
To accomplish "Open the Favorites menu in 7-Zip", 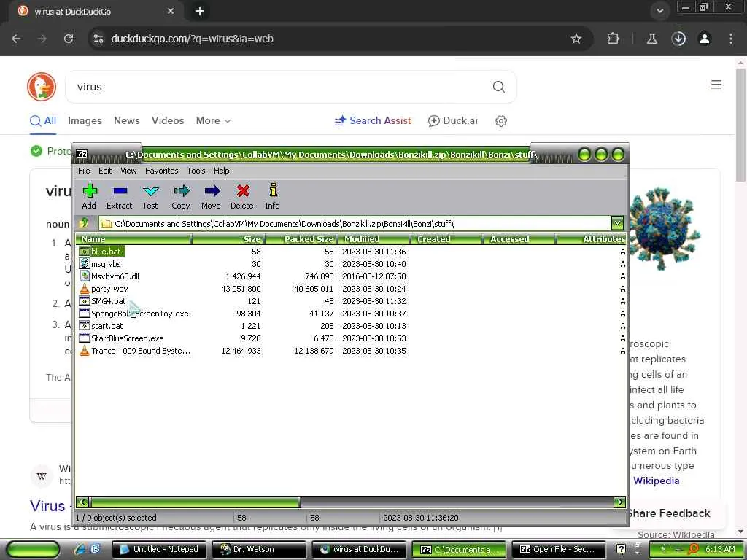I will (161, 171).
